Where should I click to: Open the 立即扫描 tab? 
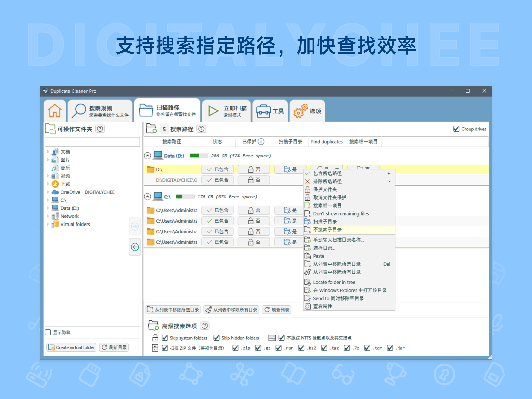[x=227, y=111]
